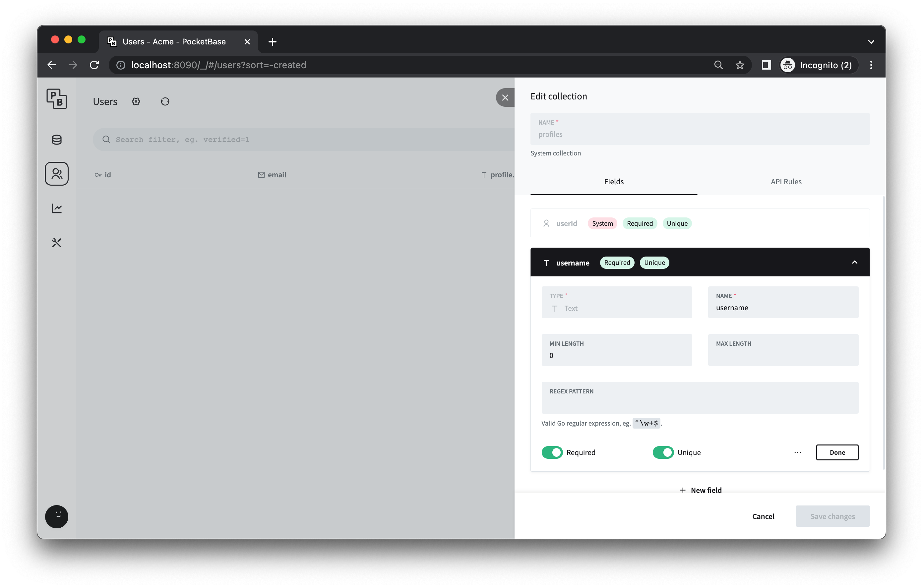Click the plus icon beside New field
The width and height of the screenshot is (923, 588).
pos(683,490)
